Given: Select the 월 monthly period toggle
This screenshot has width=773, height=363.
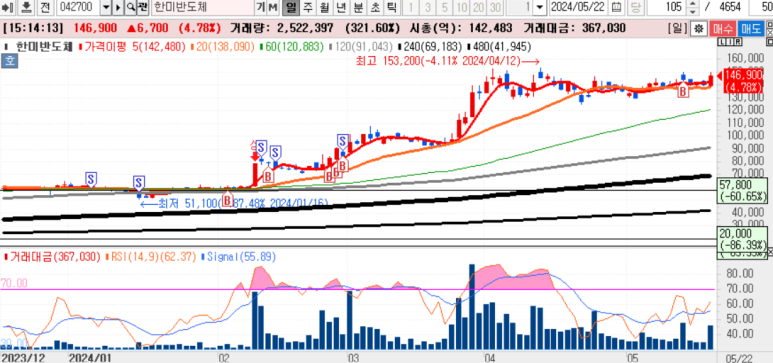Looking at the screenshot, I should [x=324, y=7].
